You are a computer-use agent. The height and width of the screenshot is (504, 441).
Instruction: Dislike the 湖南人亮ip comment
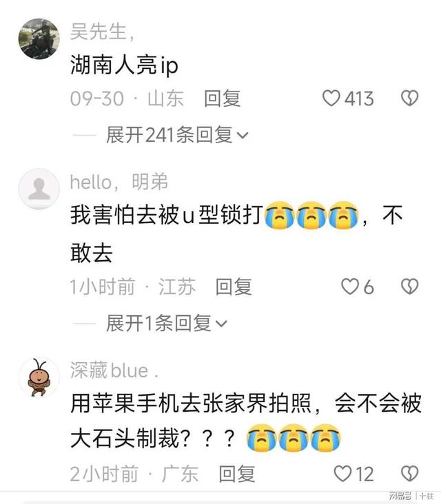(x=409, y=98)
